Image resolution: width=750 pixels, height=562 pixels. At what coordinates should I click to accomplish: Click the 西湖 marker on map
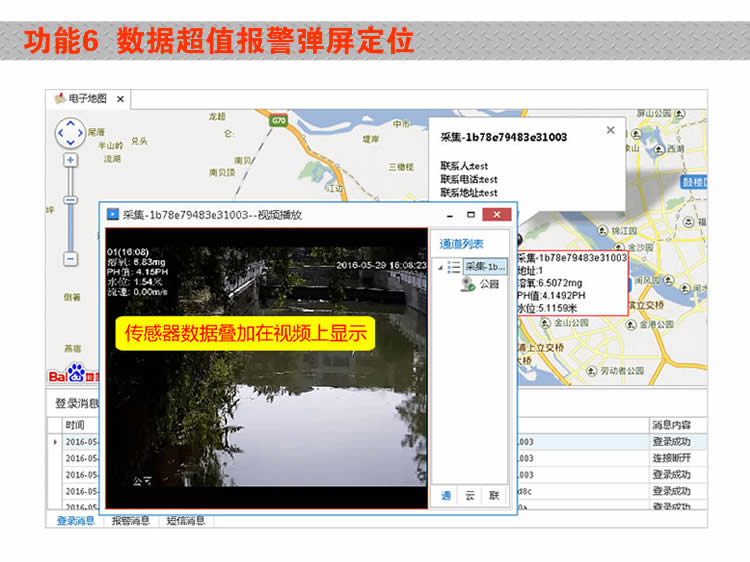pos(659,149)
